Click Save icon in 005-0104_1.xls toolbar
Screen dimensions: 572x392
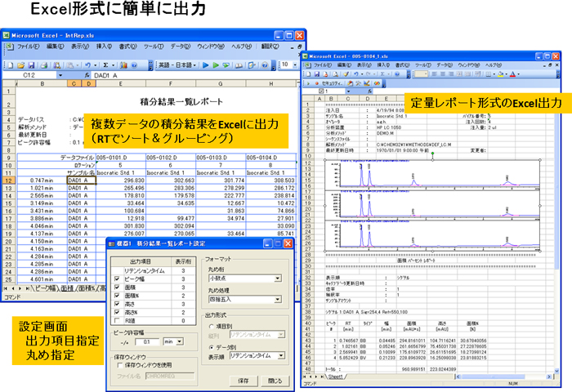(317, 74)
